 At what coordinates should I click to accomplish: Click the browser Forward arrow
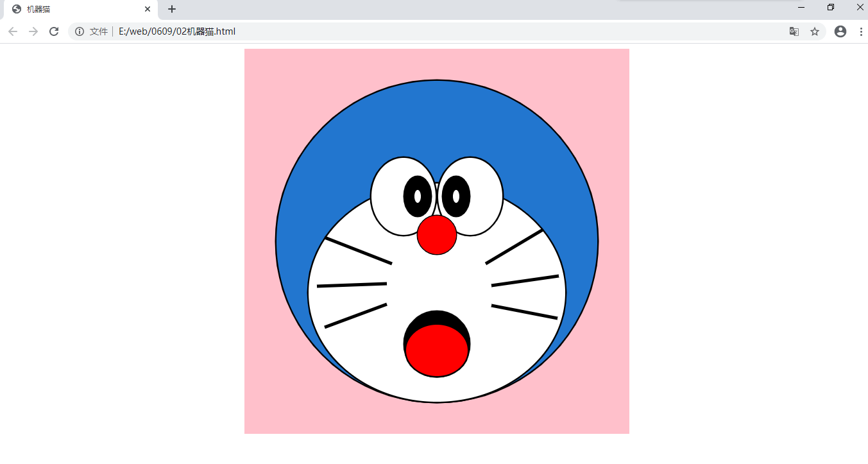click(x=33, y=31)
